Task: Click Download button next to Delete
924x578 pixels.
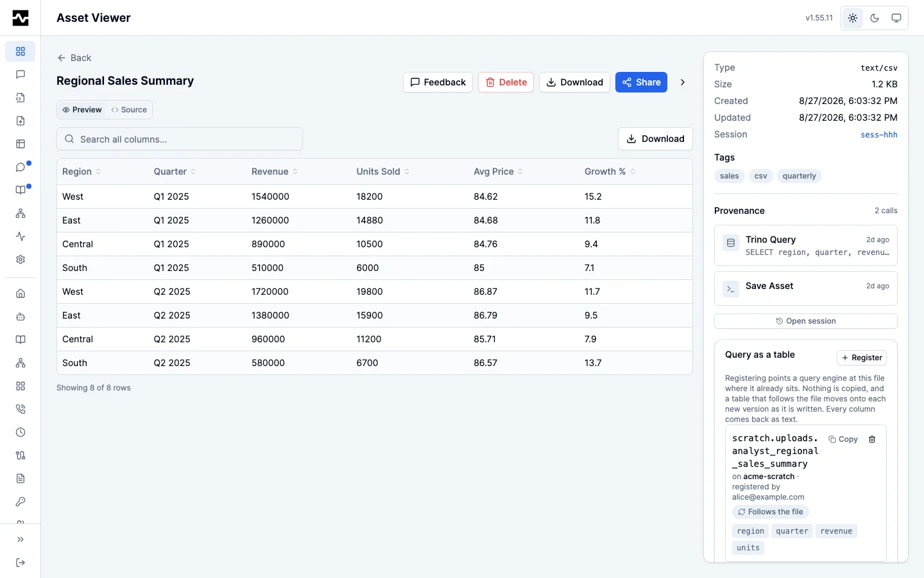Action: point(575,82)
